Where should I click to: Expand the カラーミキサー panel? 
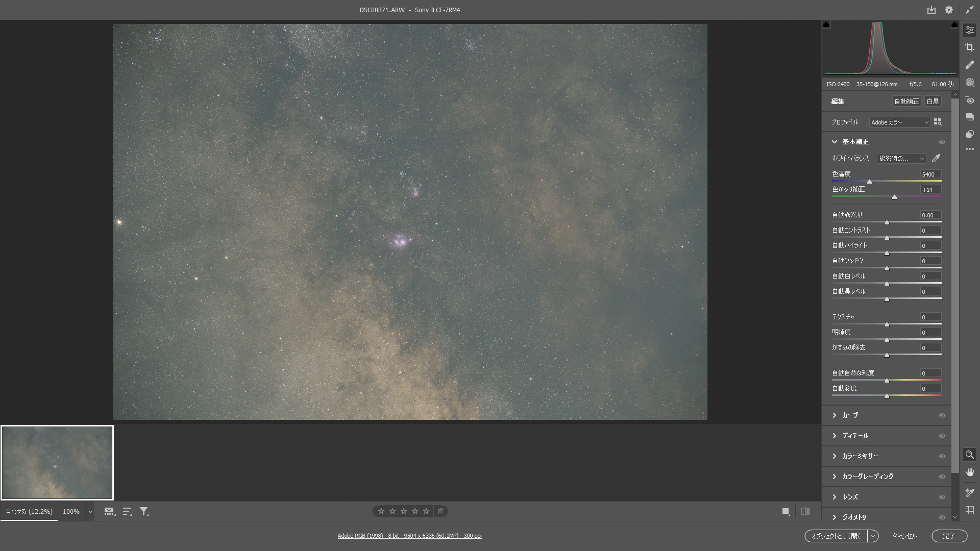860,456
